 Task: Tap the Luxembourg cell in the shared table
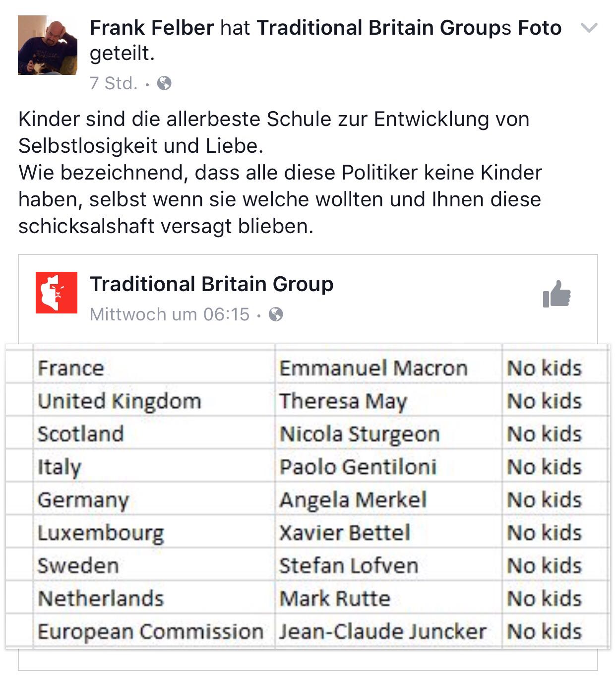point(154,532)
